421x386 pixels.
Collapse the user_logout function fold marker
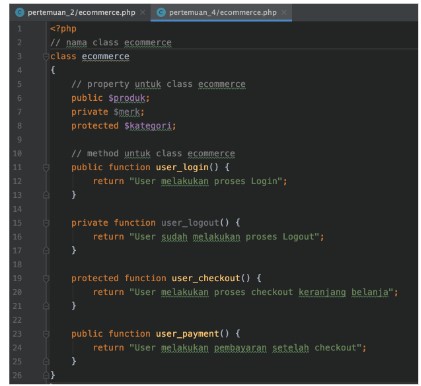pos(46,223)
